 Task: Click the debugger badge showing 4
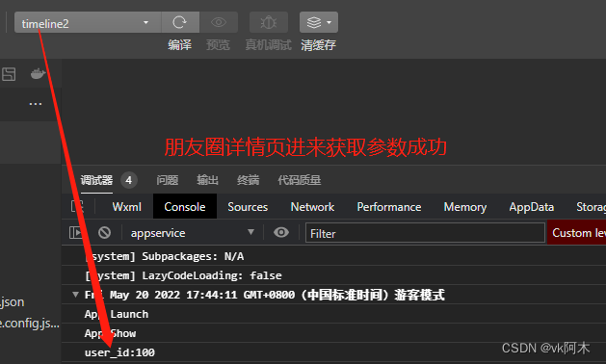pyautogui.click(x=129, y=180)
